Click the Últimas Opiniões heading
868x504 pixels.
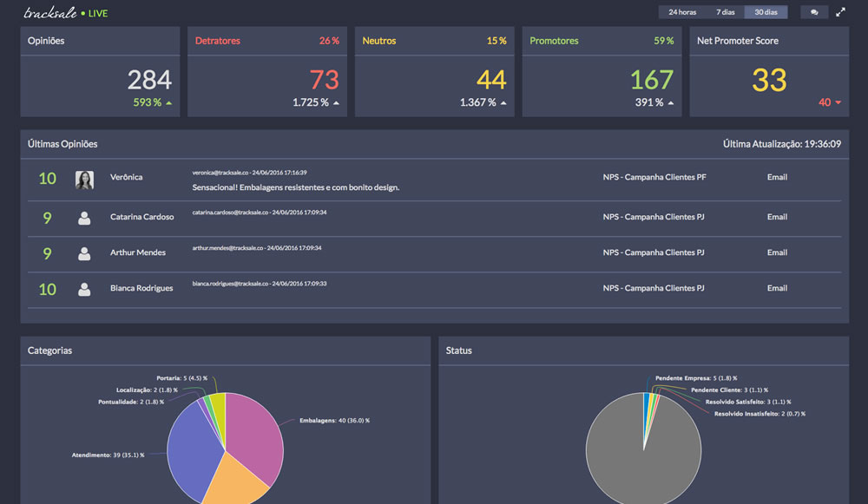[62, 144]
